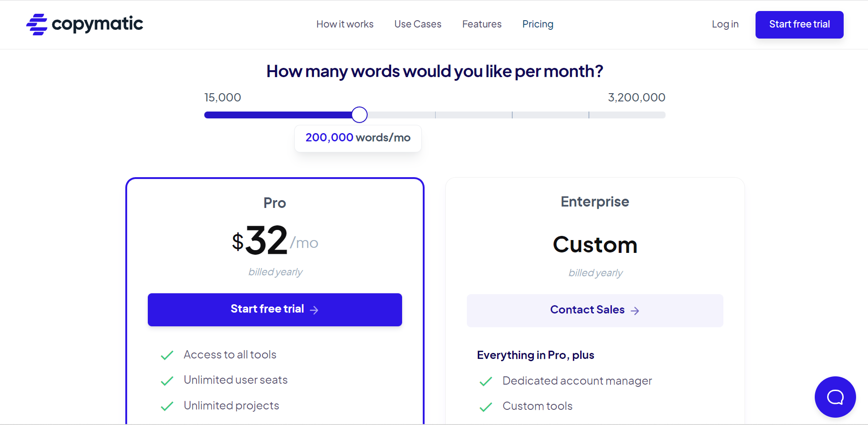This screenshot has height=425, width=868.
Task: Click Contact Sales on the Enterprise plan
Action: pos(594,310)
